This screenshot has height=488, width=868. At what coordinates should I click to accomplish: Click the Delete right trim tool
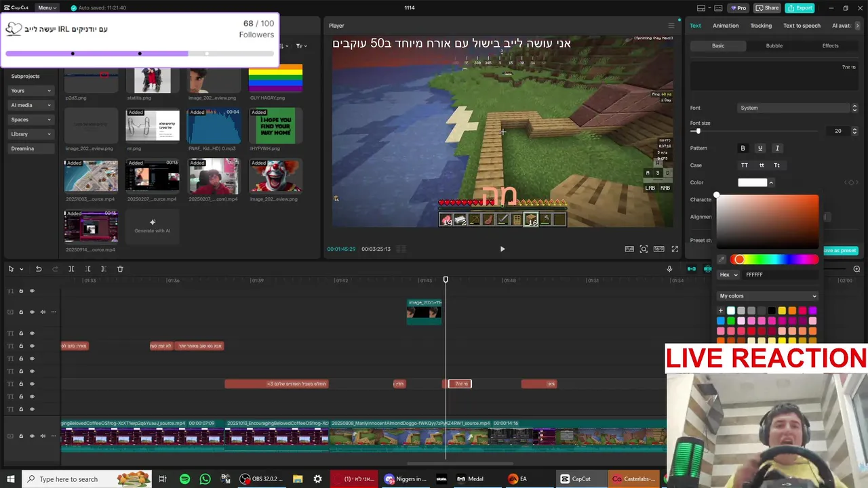[x=103, y=269]
